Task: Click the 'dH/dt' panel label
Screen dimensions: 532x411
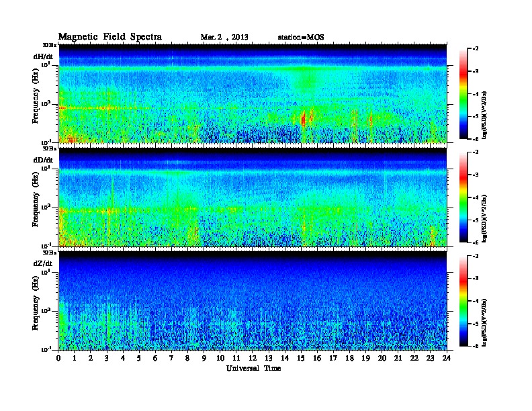Action: pyautogui.click(x=43, y=56)
